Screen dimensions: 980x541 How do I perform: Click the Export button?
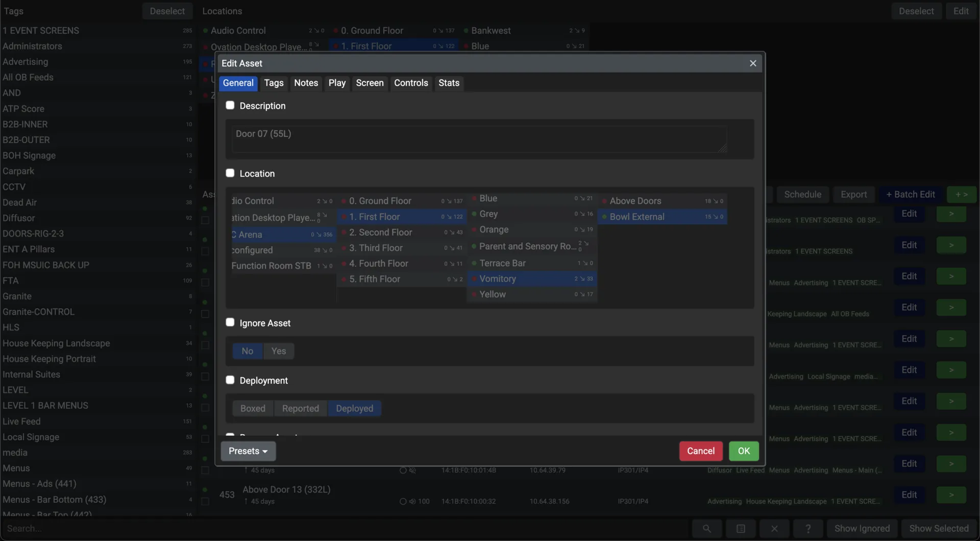pyautogui.click(x=854, y=195)
